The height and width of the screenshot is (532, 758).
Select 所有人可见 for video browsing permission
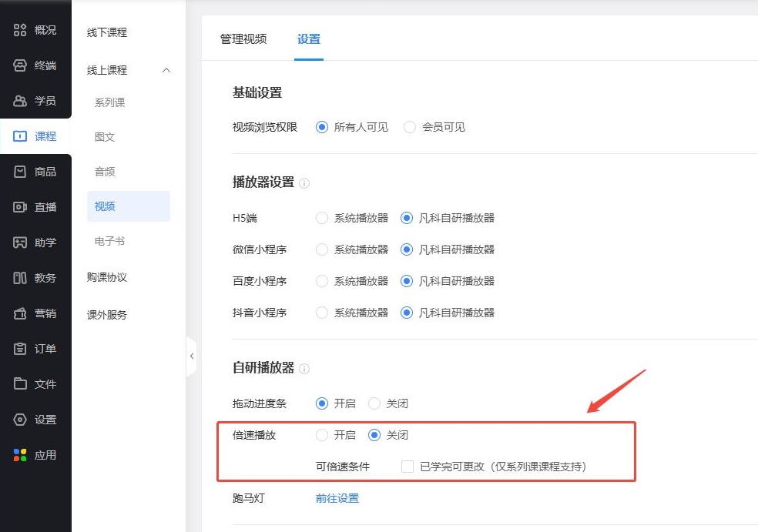click(x=322, y=127)
